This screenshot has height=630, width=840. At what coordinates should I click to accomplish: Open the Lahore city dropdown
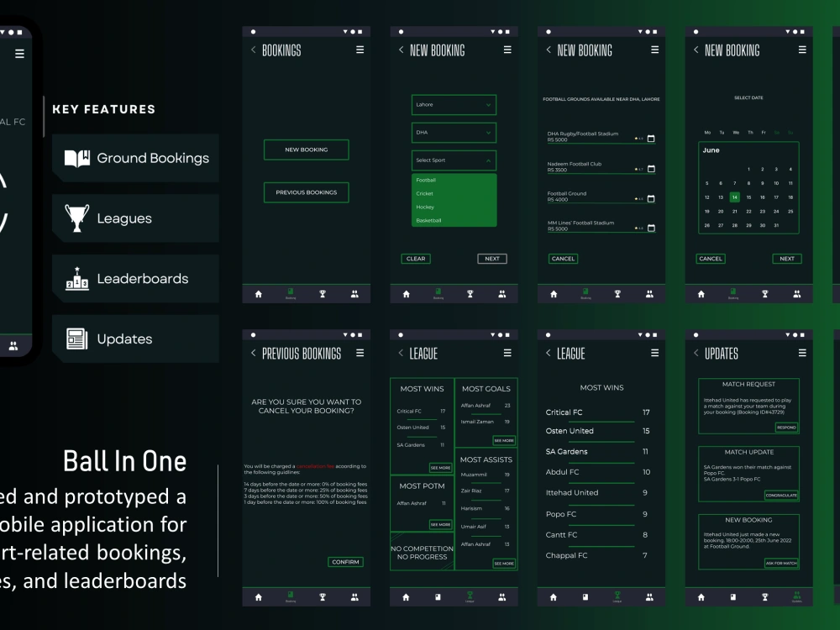click(453, 105)
